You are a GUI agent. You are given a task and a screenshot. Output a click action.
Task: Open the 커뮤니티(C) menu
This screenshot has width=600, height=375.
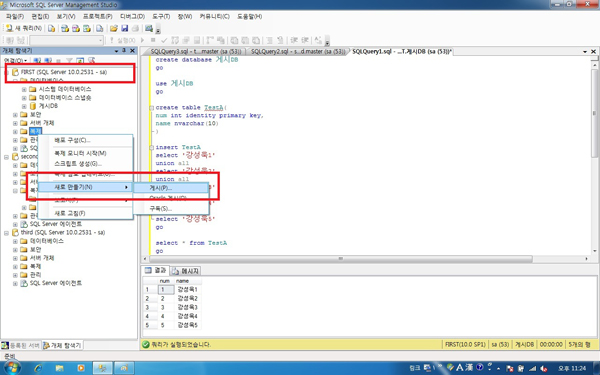[214, 16]
